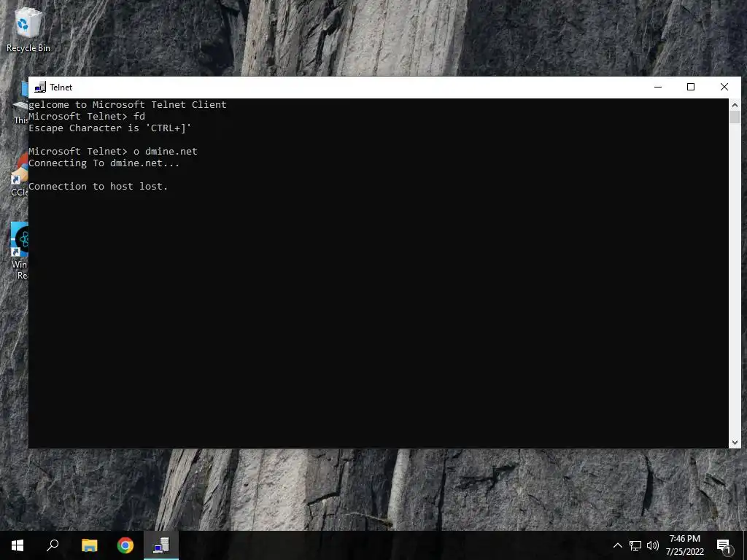Image resolution: width=747 pixels, height=560 pixels.
Task: Launch Google Chrome from taskbar
Action: coord(125,545)
